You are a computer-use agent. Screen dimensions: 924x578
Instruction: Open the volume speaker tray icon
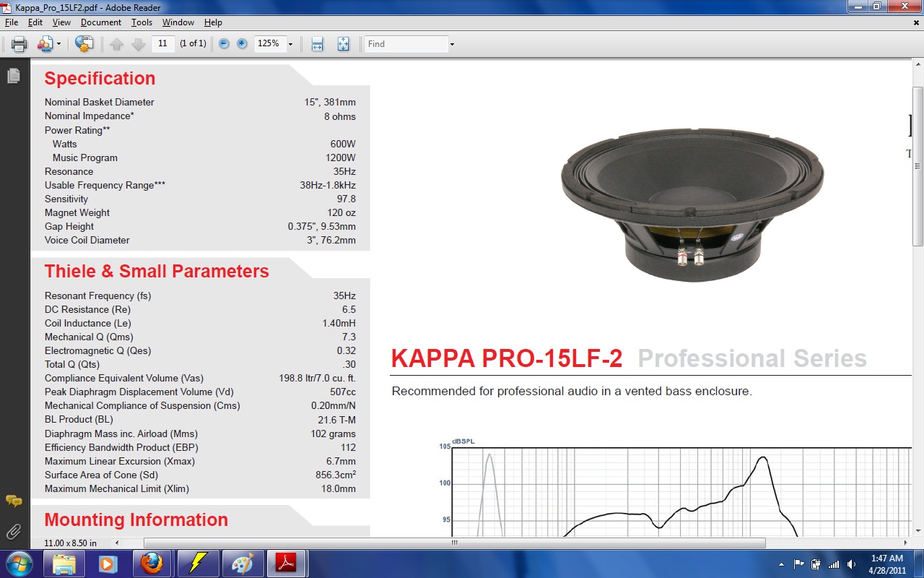tap(852, 564)
